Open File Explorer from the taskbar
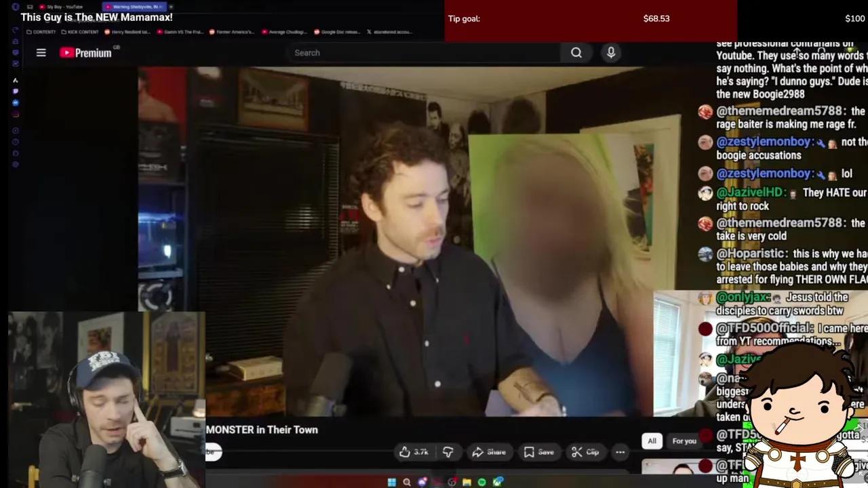Screen dimensions: 868x488 coord(467,482)
